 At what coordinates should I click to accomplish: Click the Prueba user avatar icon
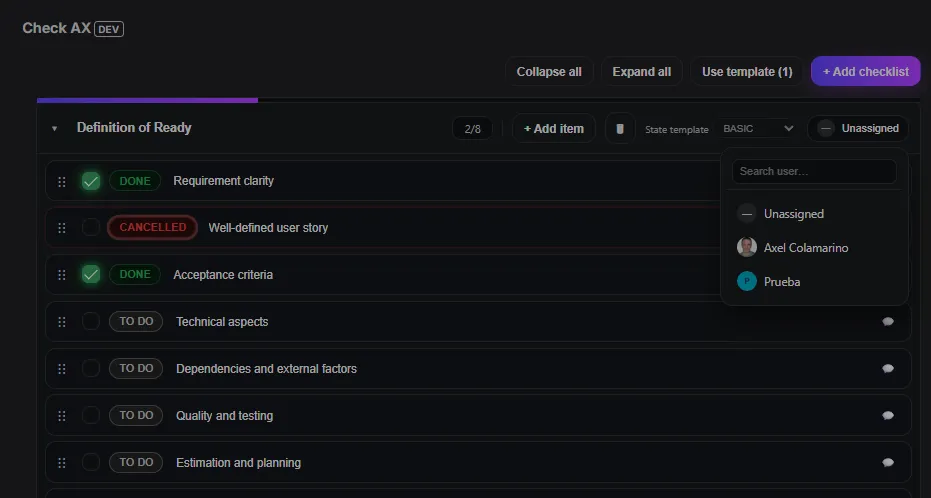[x=746, y=281]
